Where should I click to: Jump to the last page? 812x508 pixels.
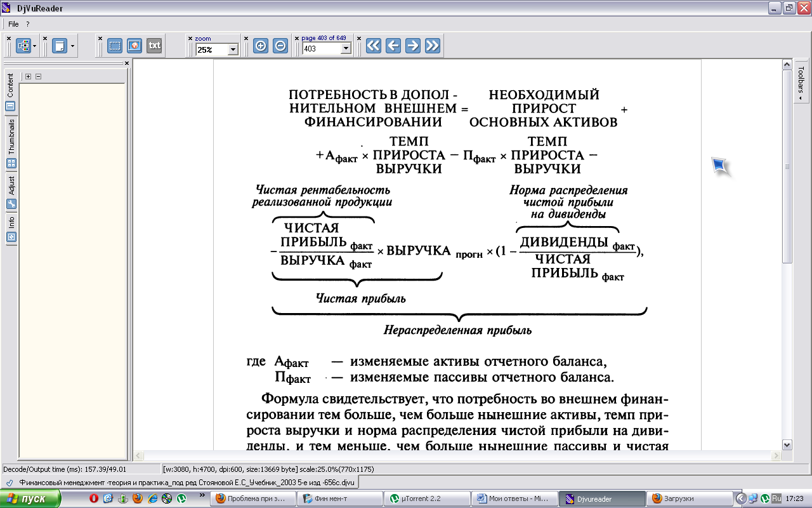pos(433,46)
